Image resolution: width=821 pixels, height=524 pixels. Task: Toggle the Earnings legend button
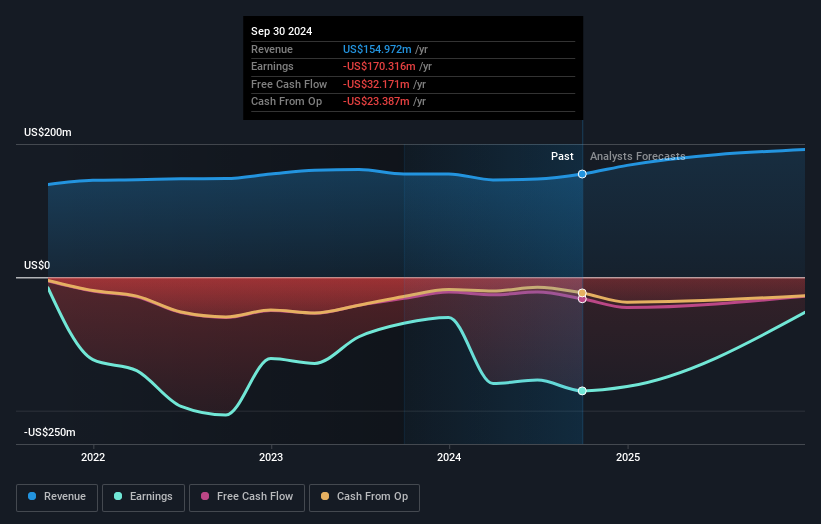[x=143, y=497]
